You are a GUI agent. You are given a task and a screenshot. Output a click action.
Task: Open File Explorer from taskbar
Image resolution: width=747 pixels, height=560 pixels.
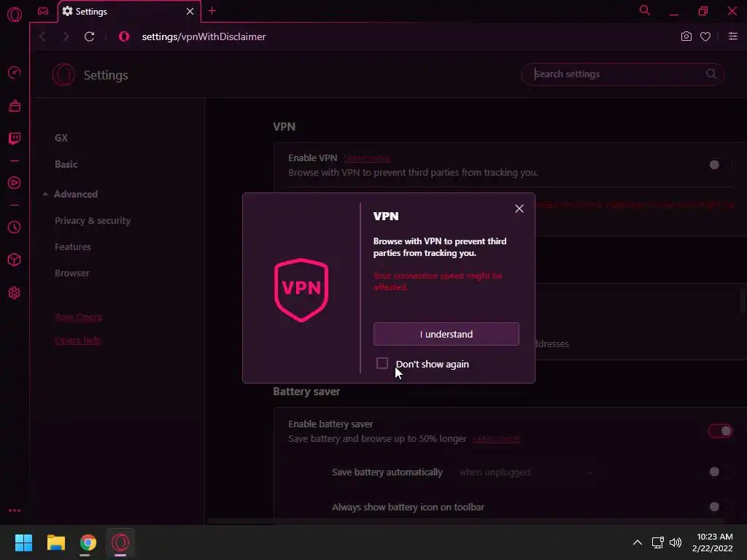(x=55, y=542)
